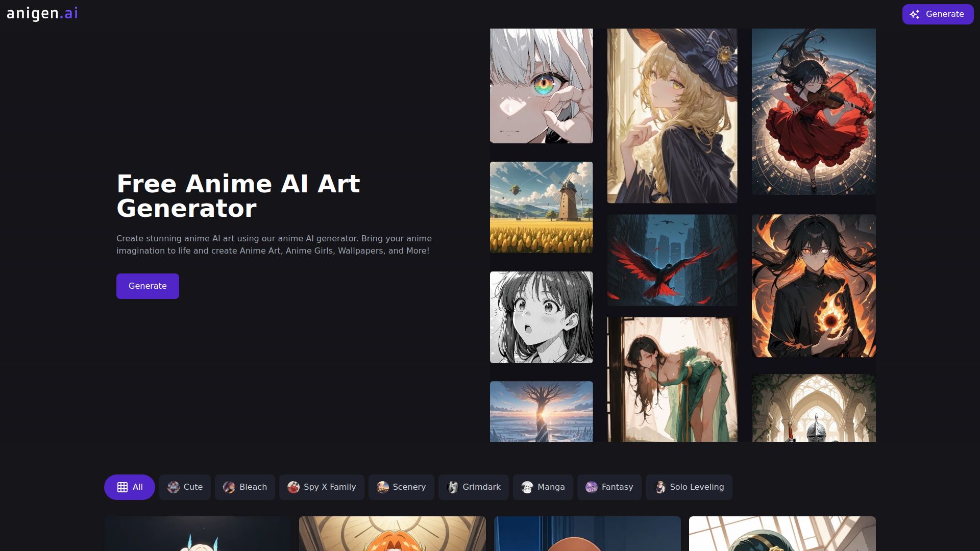Click the Scenery category avatar icon

pyautogui.click(x=383, y=487)
